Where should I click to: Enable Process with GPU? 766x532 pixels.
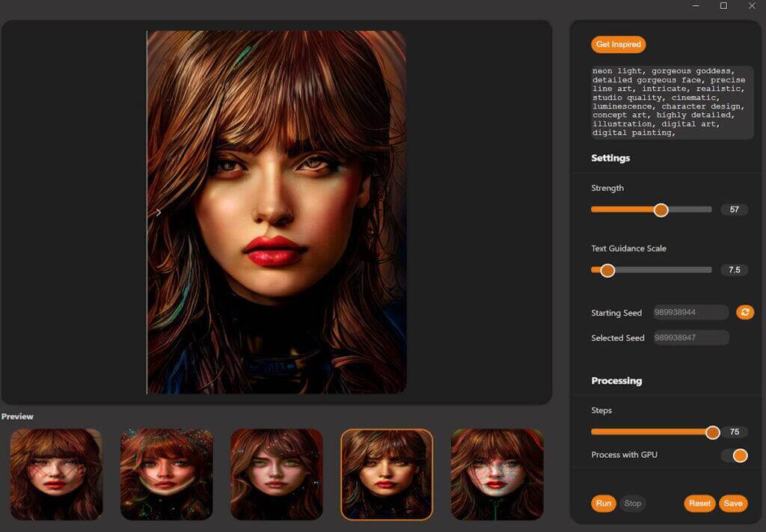738,455
